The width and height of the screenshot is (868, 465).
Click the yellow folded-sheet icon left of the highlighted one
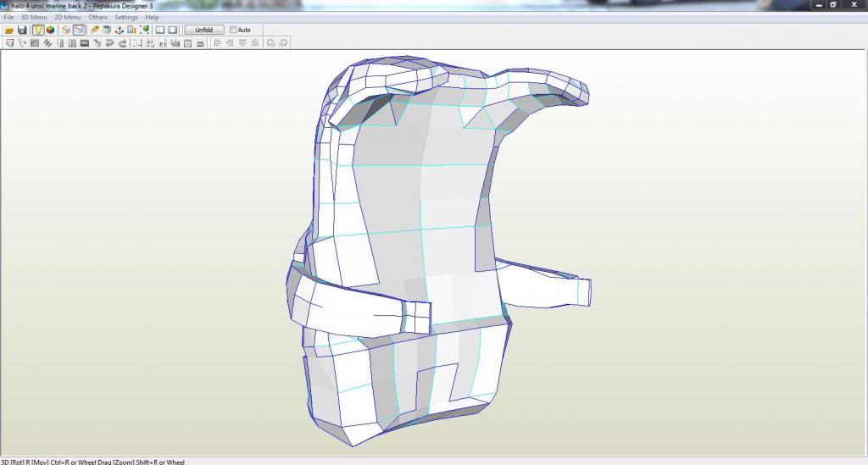click(x=66, y=30)
